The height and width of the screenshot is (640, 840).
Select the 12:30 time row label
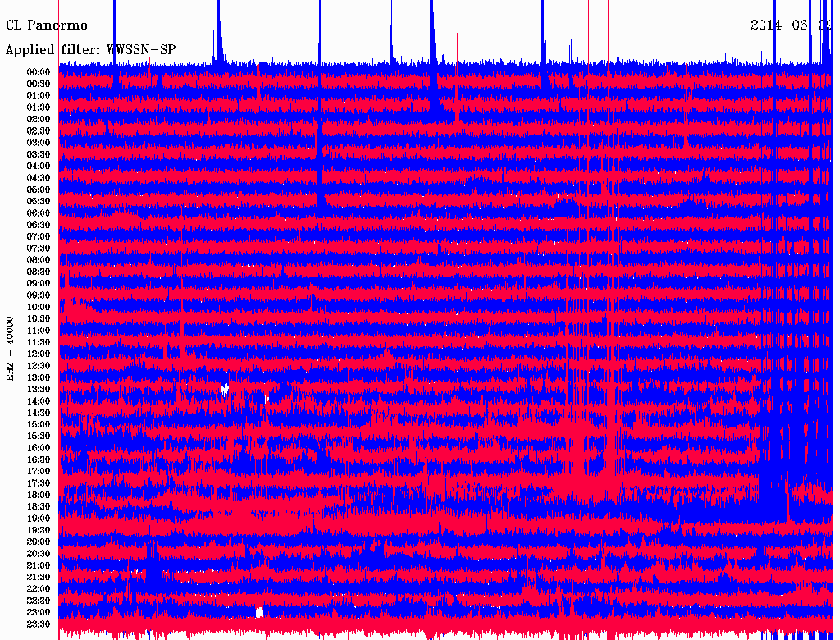coord(39,366)
